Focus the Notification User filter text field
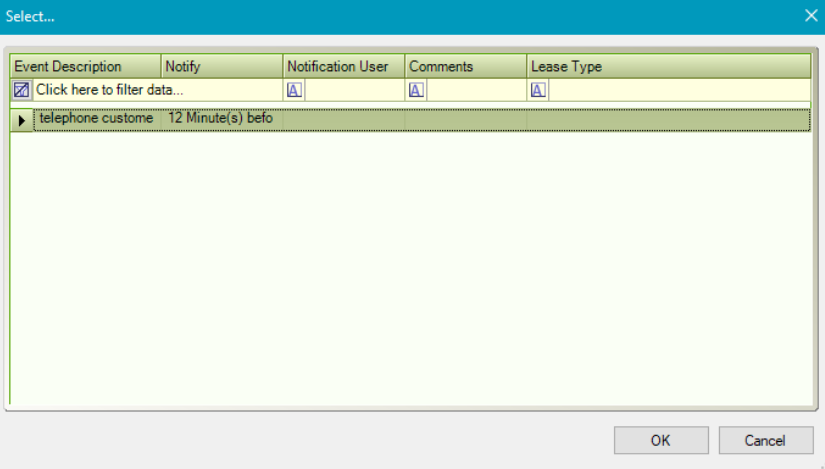Viewport: 825px width, 469px height. (354, 90)
